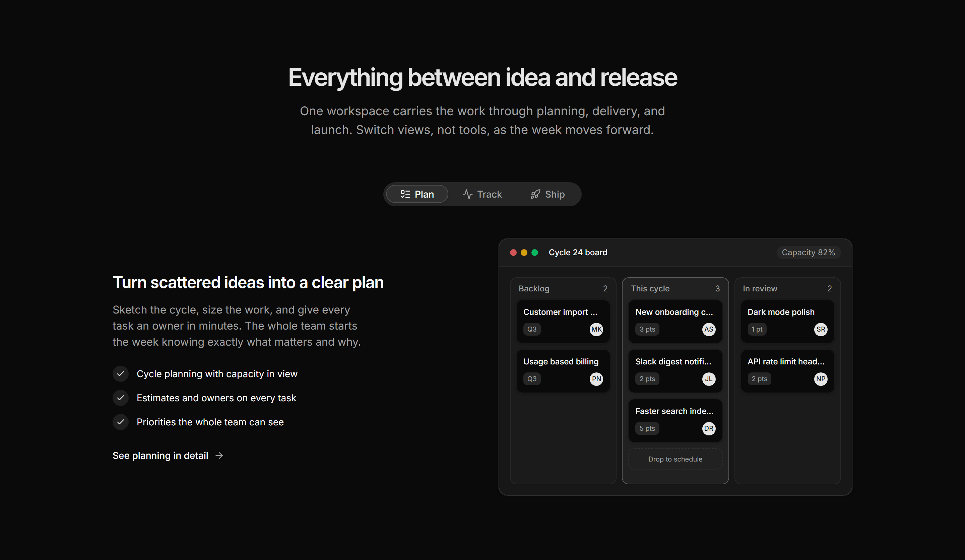Click the Q3 tag on Customer import

pyautogui.click(x=532, y=329)
